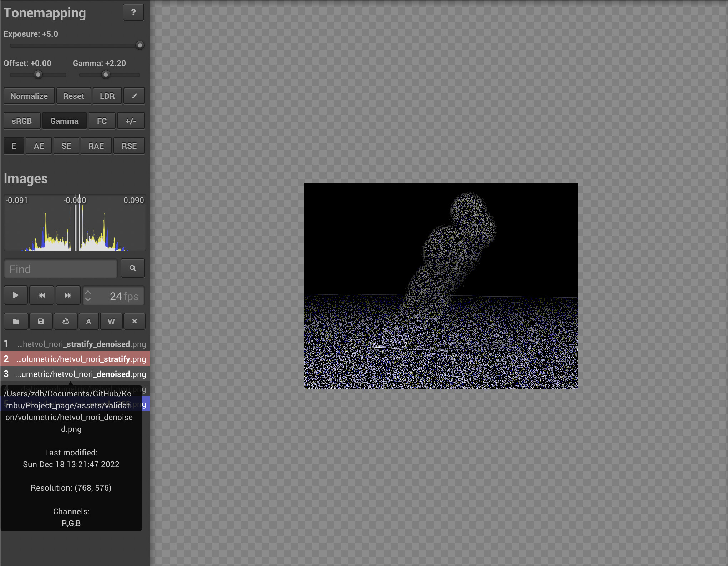Select the E error metric

[14, 146]
